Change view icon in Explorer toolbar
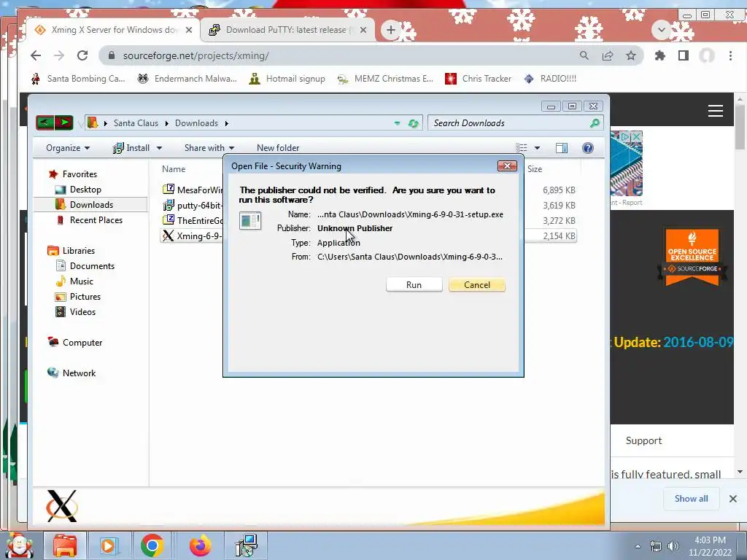Viewport: 747px width, 560px height. 521,148
